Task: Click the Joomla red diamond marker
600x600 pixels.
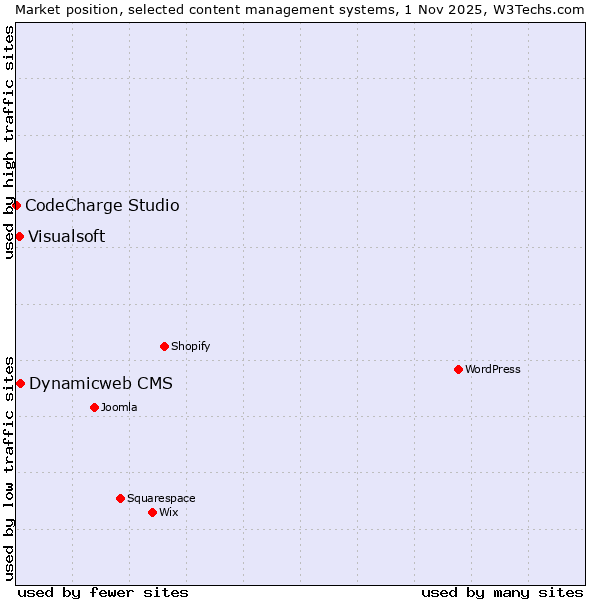Action: tap(94, 407)
